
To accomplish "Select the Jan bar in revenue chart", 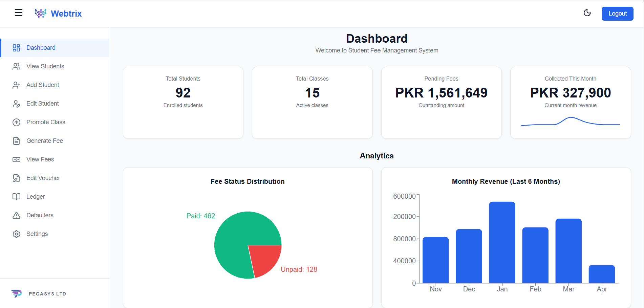I will [502, 242].
